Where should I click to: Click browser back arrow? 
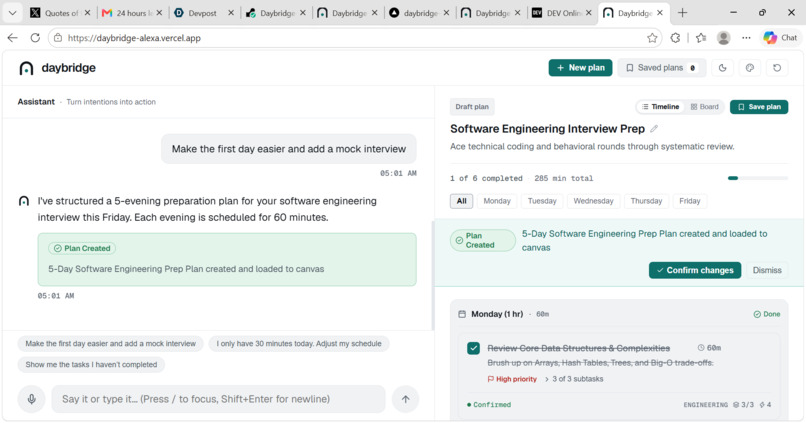tap(12, 38)
